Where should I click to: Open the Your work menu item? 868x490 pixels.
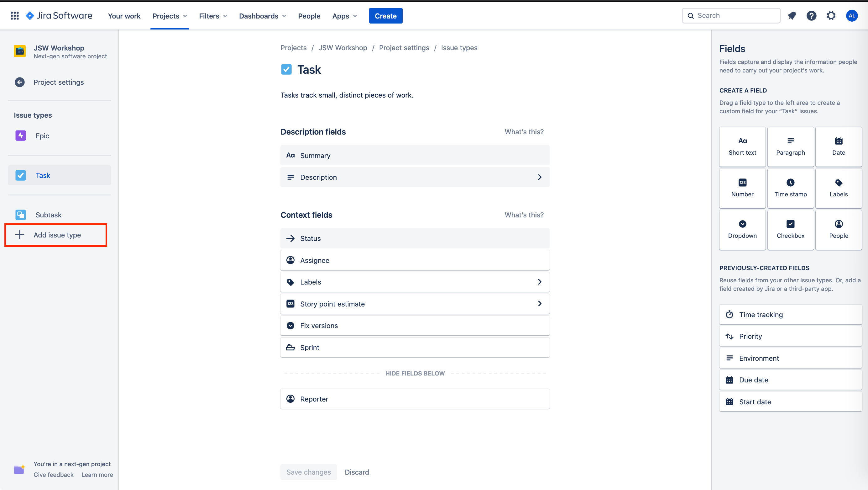[124, 16]
